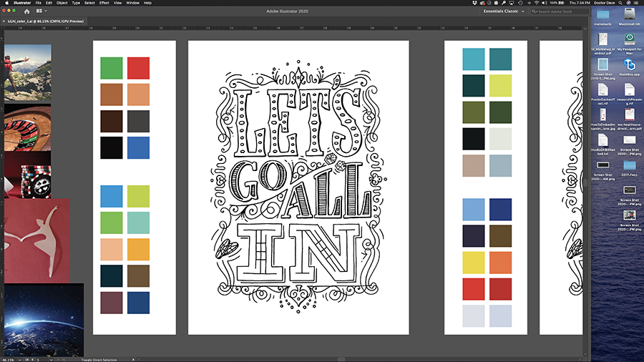Click the Doctor Dave user name in menu bar
This screenshot has height=362, width=644.
coord(605,2)
